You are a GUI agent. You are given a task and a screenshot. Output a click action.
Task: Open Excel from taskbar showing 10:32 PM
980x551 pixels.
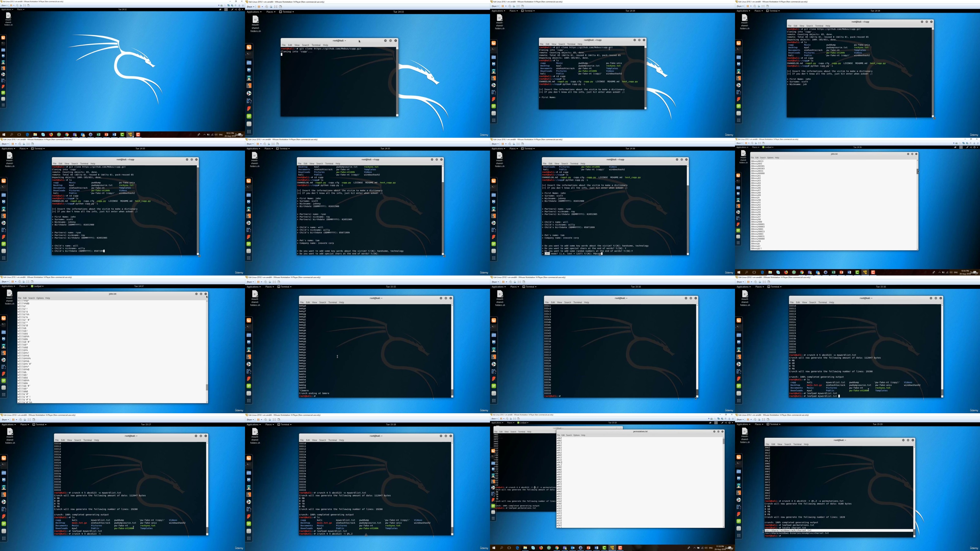(99, 135)
